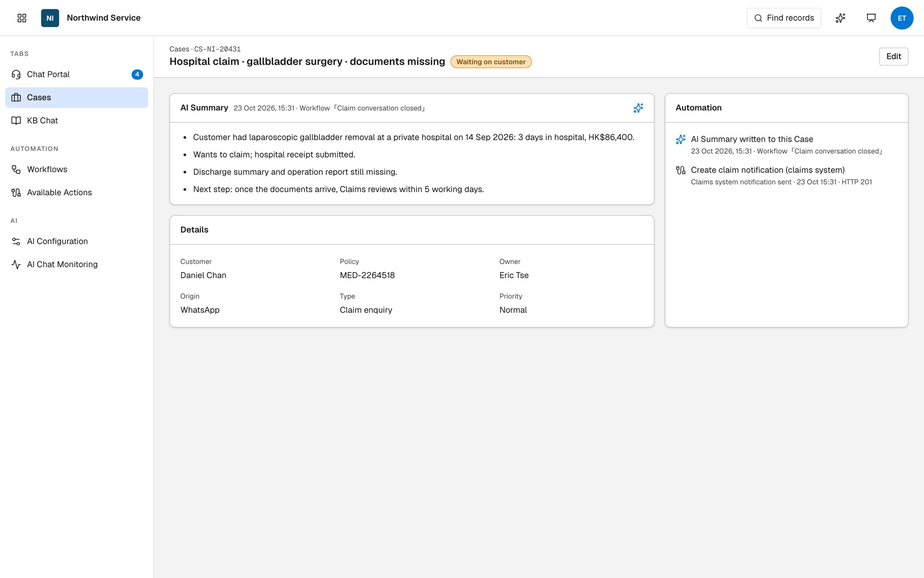
Task: Click the AI Summary timestamp 23 Oct 2026, 15:31
Action: [x=264, y=108]
